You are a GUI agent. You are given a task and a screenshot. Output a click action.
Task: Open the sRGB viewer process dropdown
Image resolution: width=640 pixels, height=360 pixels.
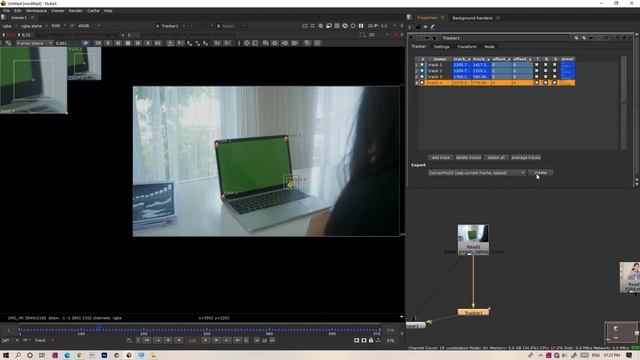pyautogui.click(x=88, y=26)
